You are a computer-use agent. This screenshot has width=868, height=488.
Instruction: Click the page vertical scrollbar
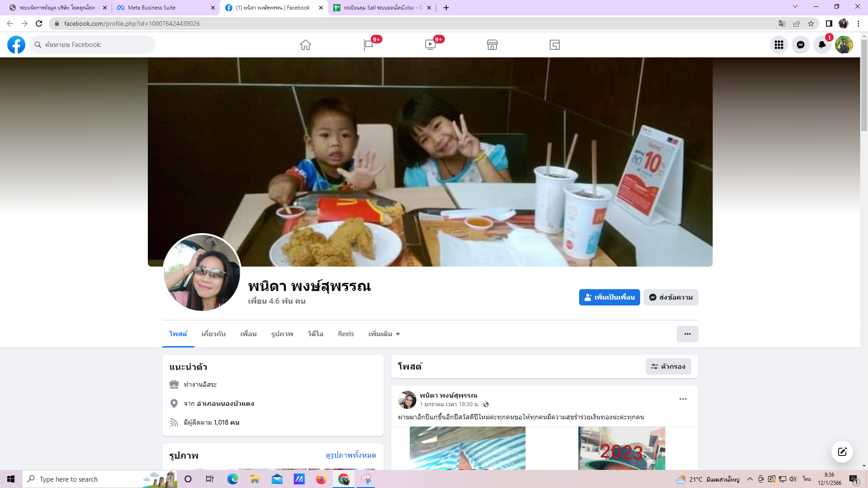click(864, 86)
